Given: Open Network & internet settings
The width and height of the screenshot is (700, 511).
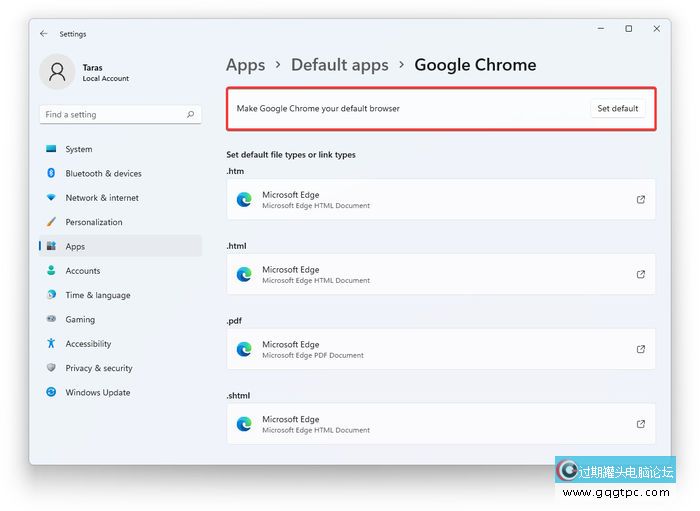Looking at the screenshot, I should (121, 197).
